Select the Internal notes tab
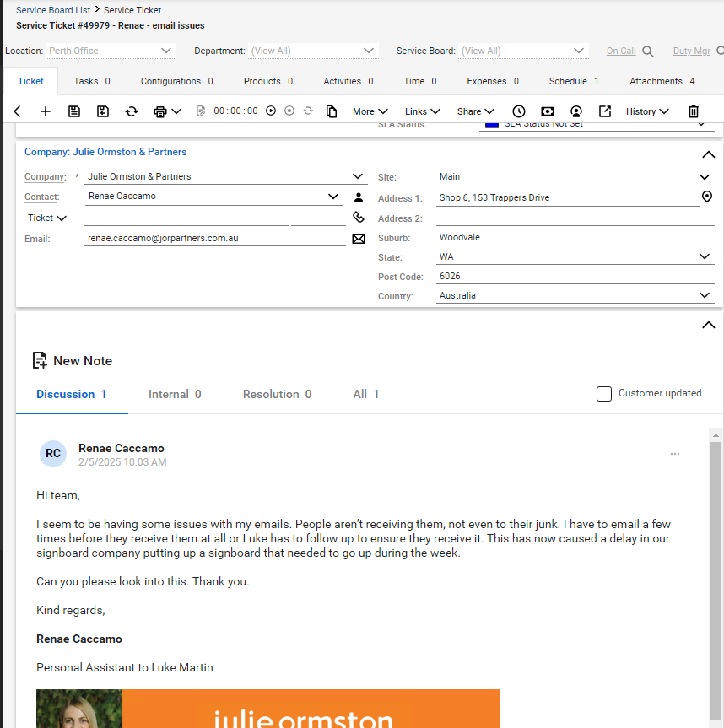The width and height of the screenshot is (724, 728). point(175,394)
